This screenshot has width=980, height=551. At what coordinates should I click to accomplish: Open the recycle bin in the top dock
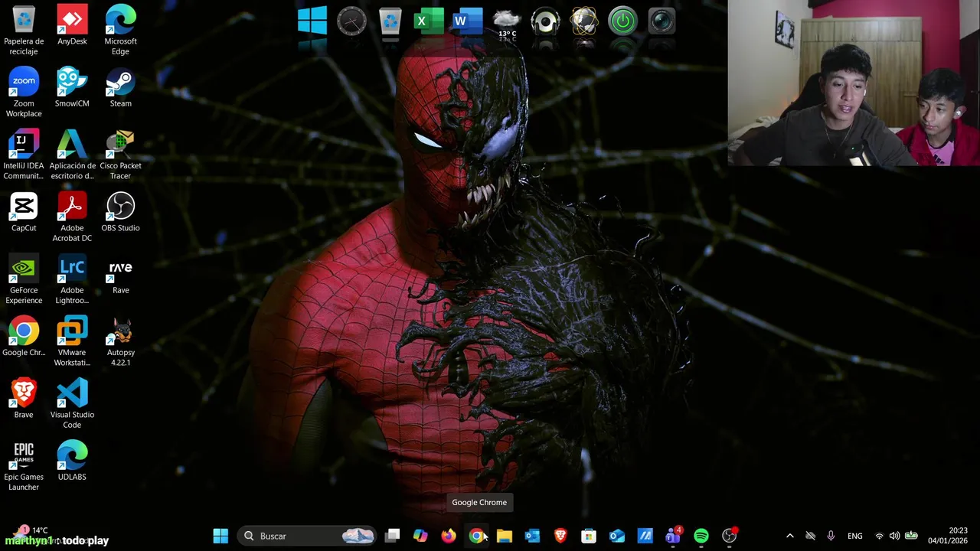[390, 21]
